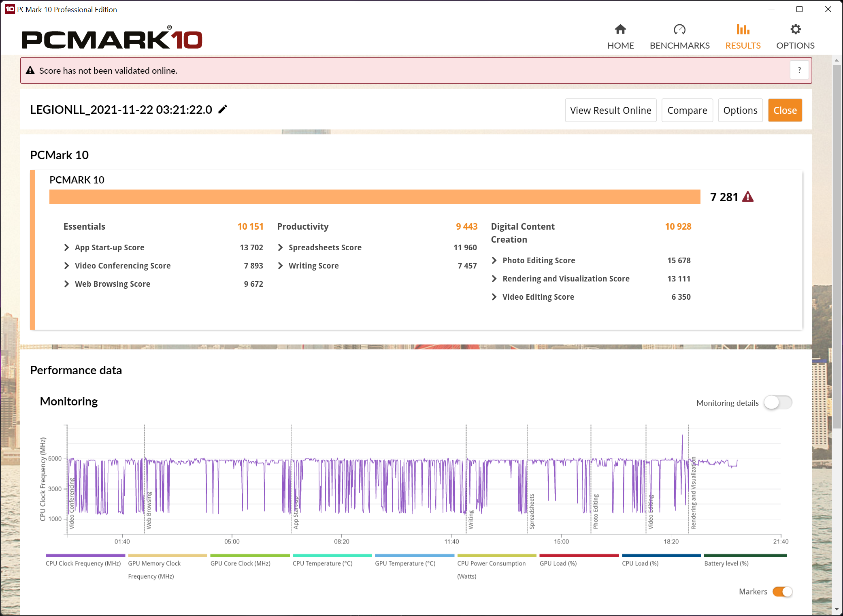This screenshot has height=616, width=843.
Task: Click View Result Online button
Action: pos(610,111)
